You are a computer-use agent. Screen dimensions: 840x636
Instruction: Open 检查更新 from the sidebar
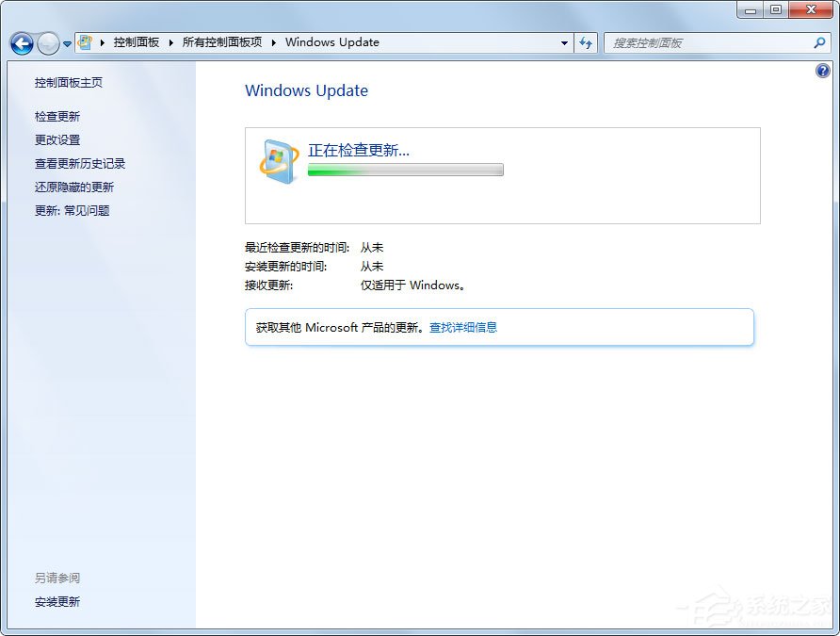pyautogui.click(x=57, y=116)
